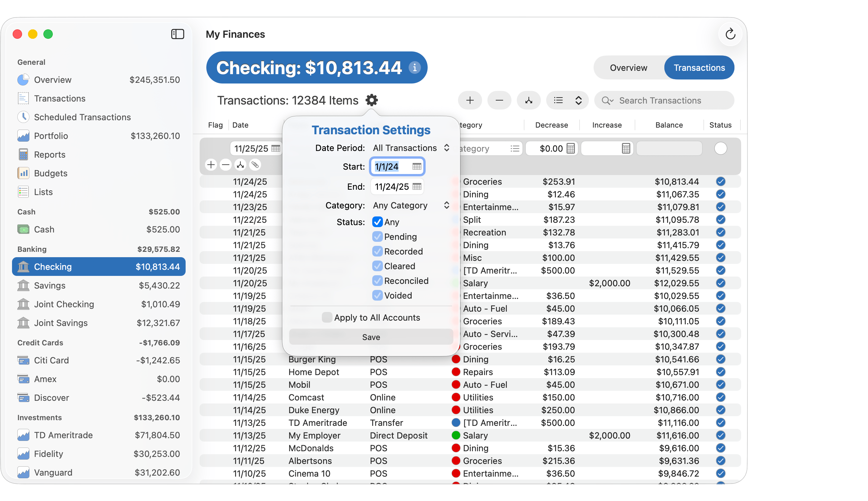Open calendar picker for Start date

(x=416, y=167)
